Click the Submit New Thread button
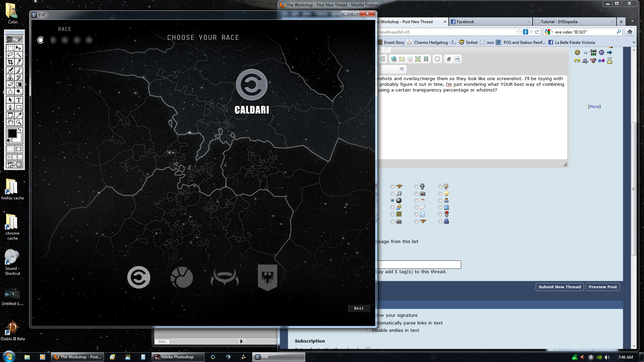Screen dimensions: 644x362 click(x=559, y=287)
